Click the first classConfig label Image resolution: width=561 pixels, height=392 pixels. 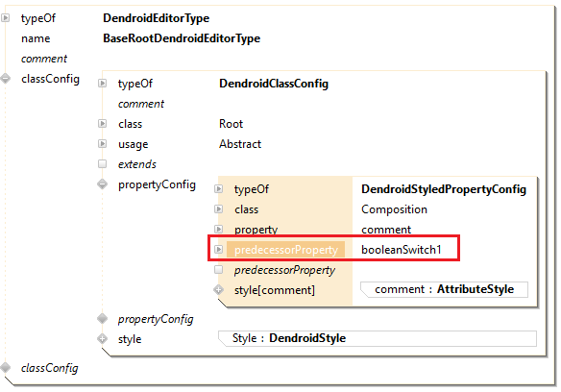click(x=50, y=79)
